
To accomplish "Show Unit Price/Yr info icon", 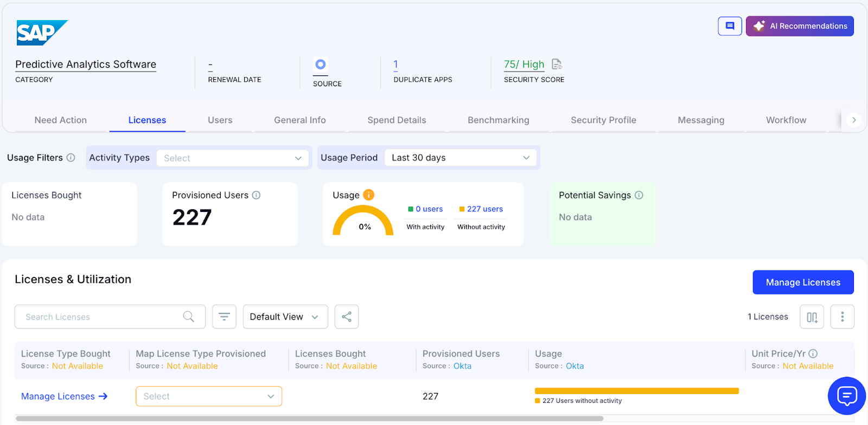I will click(x=813, y=353).
